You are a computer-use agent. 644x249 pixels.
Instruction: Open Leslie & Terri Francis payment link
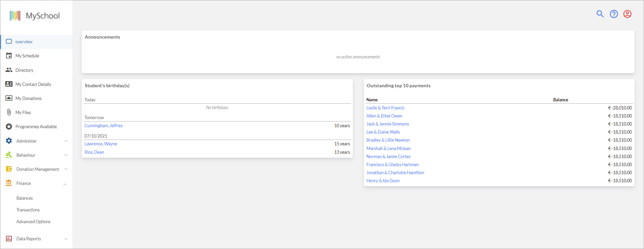(x=385, y=108)
